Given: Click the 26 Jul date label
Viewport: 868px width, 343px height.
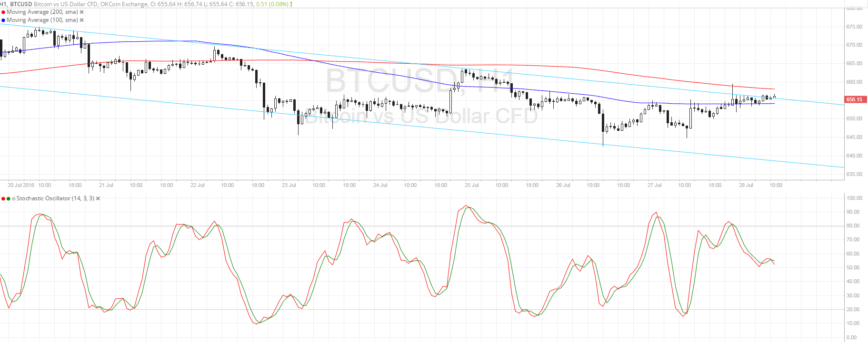Looking at the screenshot, I should coord(563,185).
